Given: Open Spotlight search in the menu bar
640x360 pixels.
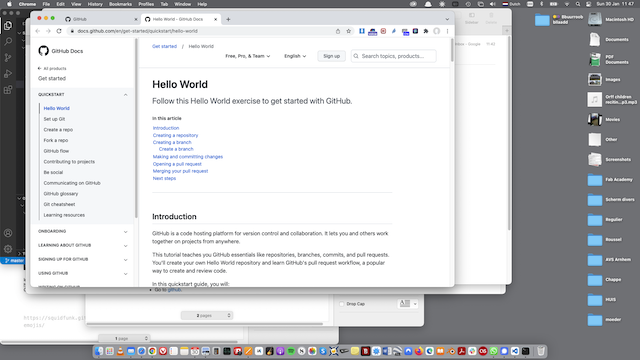Looking at the screenshot, I should tap(578, 4).
